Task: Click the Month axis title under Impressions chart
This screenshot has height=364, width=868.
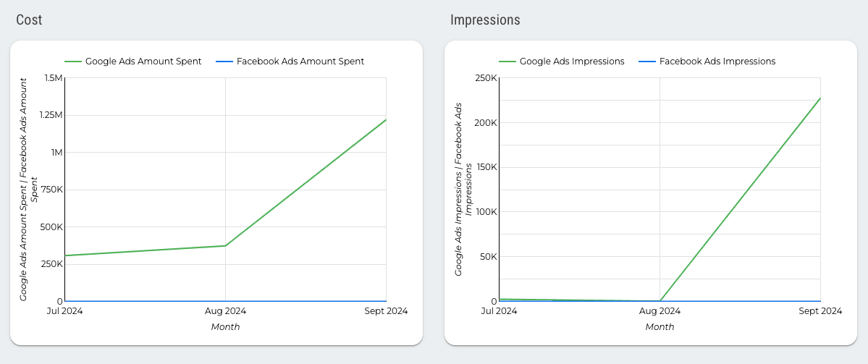Action: tap(660, 327)
